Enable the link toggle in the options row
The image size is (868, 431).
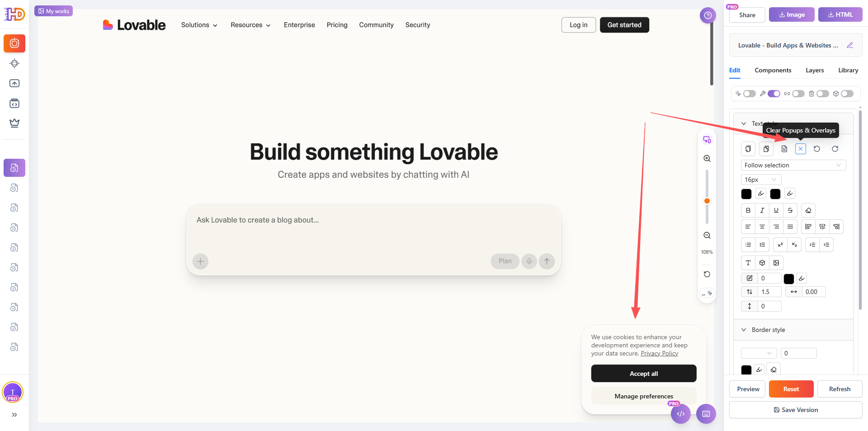click(798, 94)
